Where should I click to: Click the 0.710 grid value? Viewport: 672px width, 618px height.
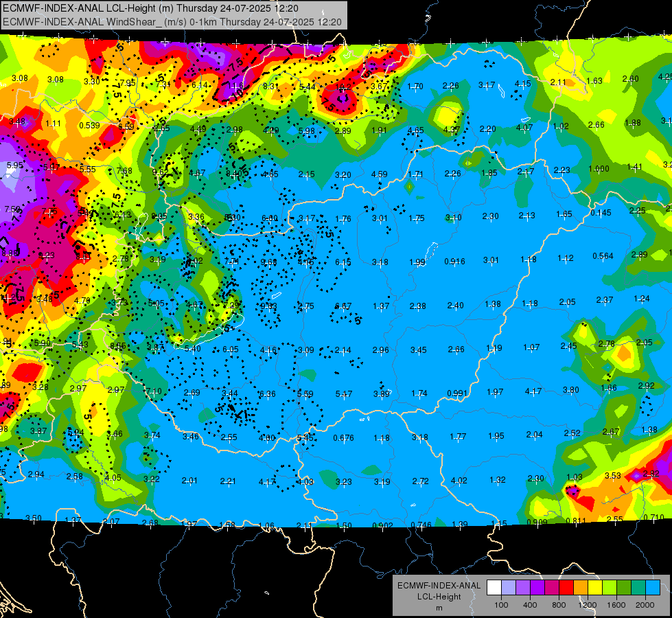[654, 518]
